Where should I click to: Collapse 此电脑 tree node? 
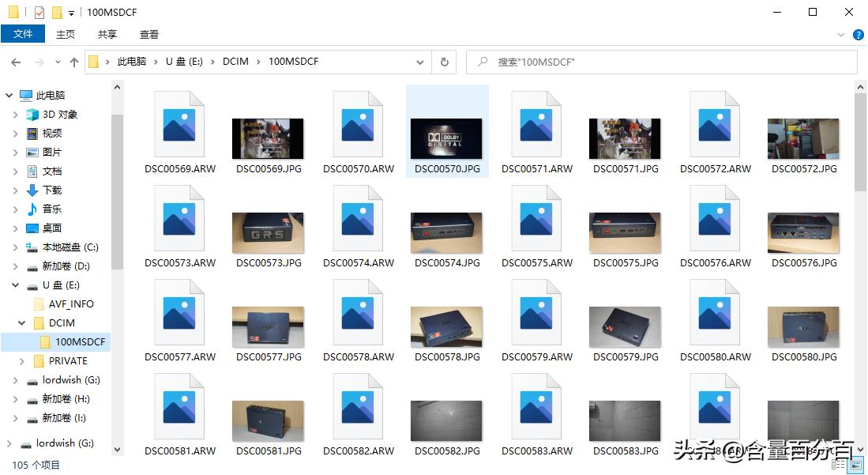tap(9, 96)
